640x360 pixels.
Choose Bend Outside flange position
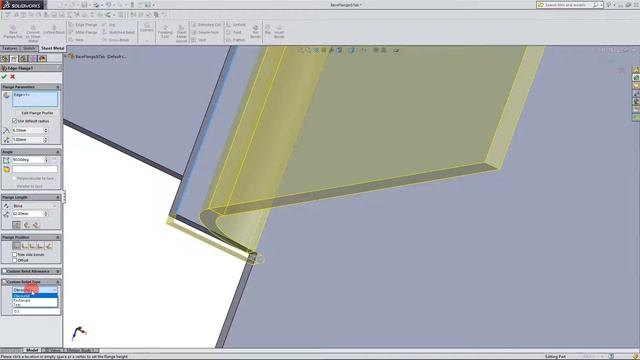[32, 246]
